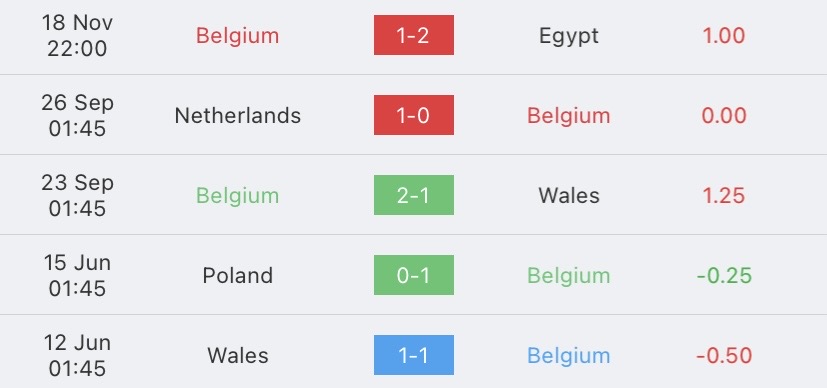Click red Belgium in the Egypt match
Screen dimensions: 827x388
pyautogui.click(x=237, y=36)
